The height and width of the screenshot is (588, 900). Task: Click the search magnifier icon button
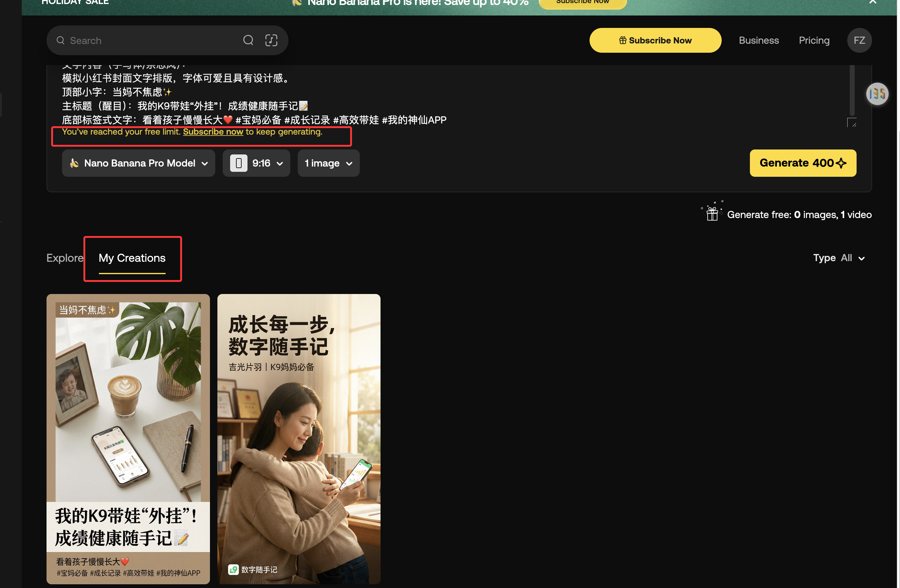(x=248, y=40)
